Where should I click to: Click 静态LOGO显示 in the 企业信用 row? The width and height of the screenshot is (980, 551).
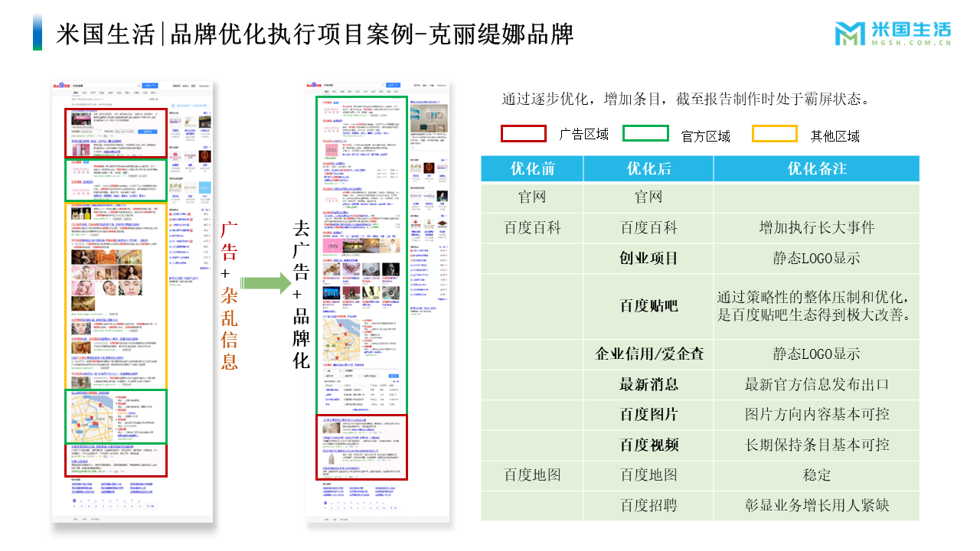[817, 354]
